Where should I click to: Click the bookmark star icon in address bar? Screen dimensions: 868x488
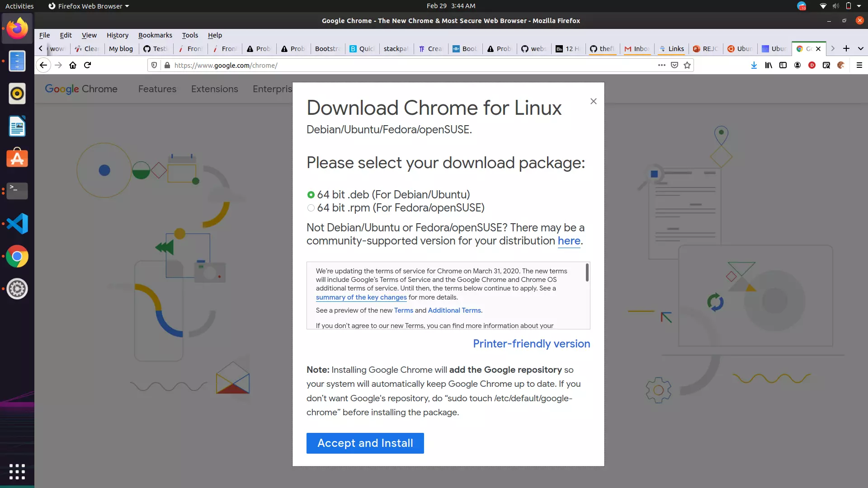(x=687, y=65)
